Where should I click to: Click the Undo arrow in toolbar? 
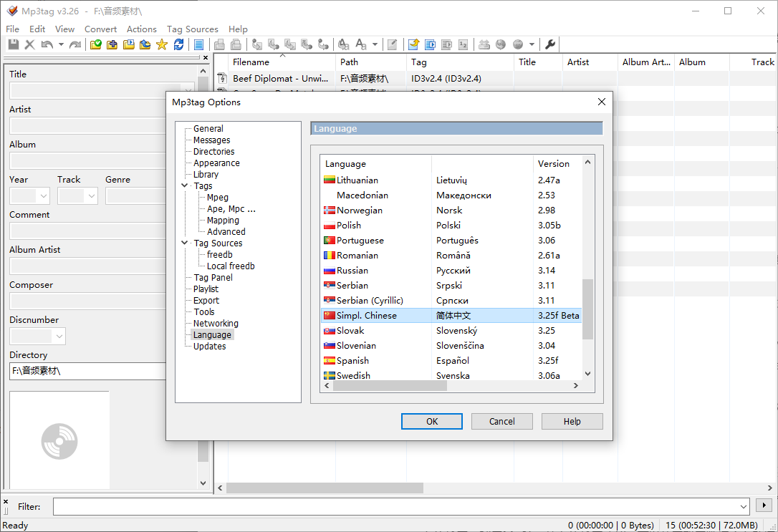(x=47, y=44)
